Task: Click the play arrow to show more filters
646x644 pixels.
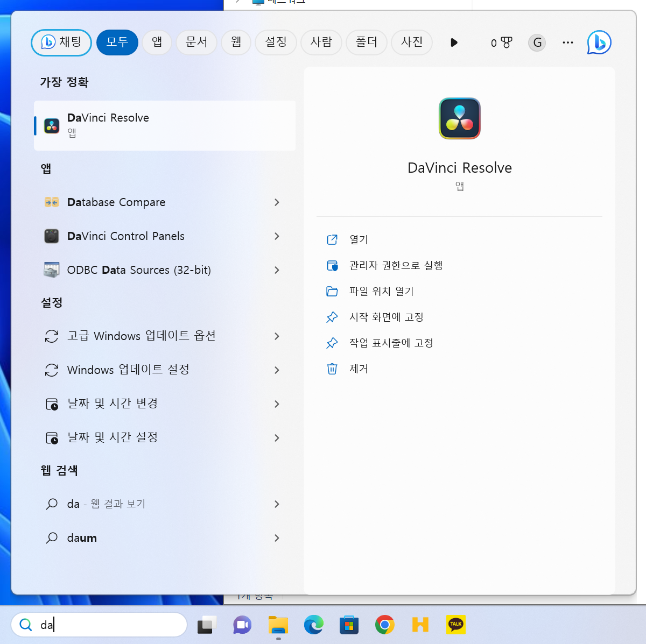Action: 454,43
